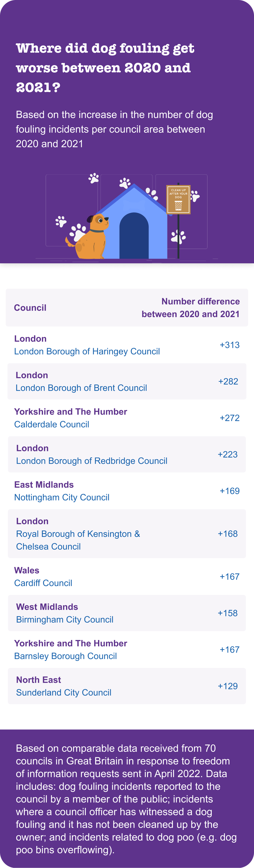
Task: Click London Borough of Redbridge Council
Action: click(x=92, y=461)
